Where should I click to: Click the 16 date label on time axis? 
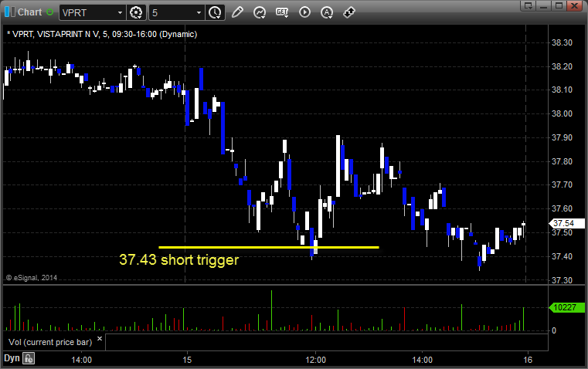click(528, 360)
